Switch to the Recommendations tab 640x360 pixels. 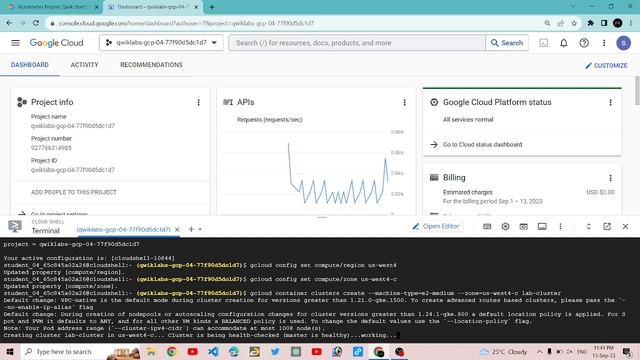click(x=151, y=65)
